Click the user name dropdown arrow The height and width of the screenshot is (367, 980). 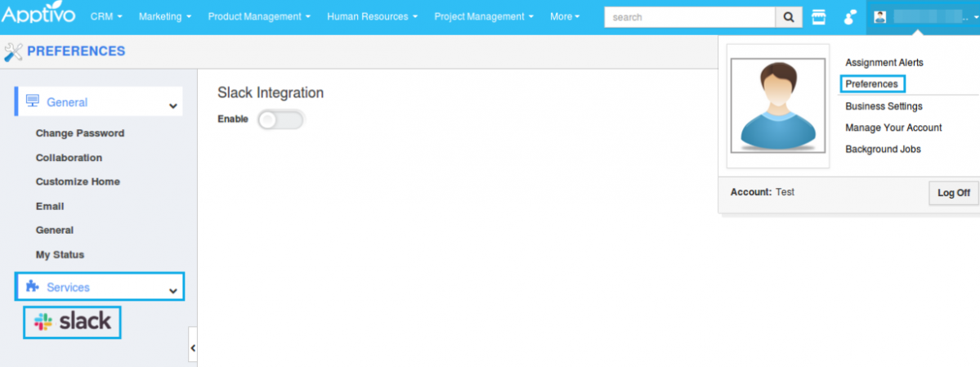pos(976,17)
